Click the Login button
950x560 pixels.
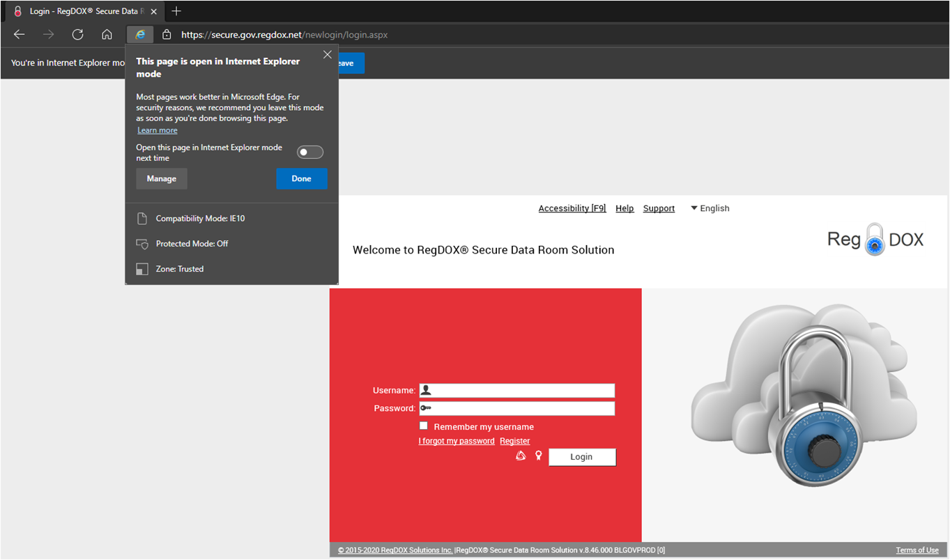point(582,457)
